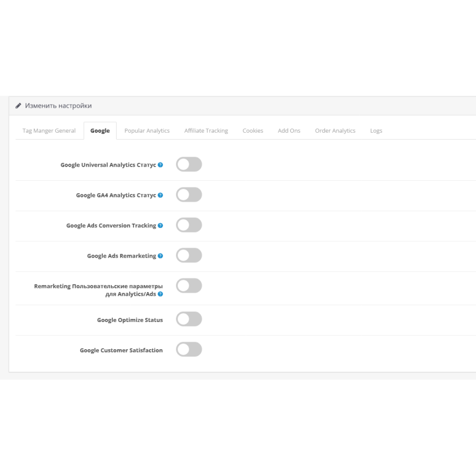Select the Affiliate Tracking tab

pyautogui.click(x=205, y=130)
